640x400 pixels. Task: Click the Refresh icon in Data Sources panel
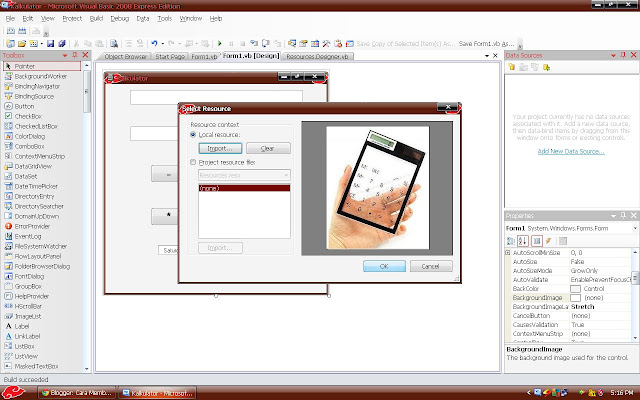pyautogui.click(x=546, y=67)
